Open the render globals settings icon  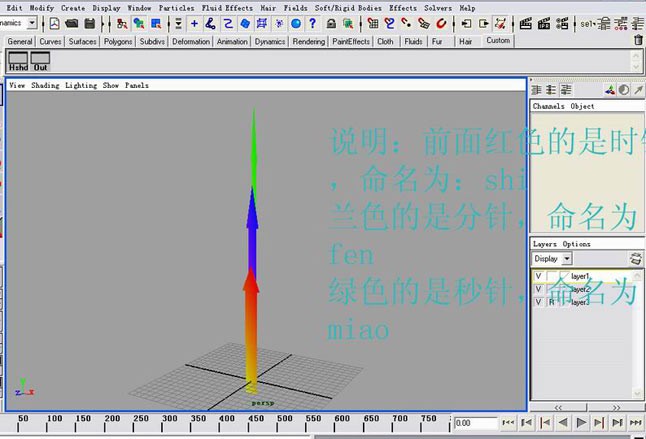[x=562, y=23]
